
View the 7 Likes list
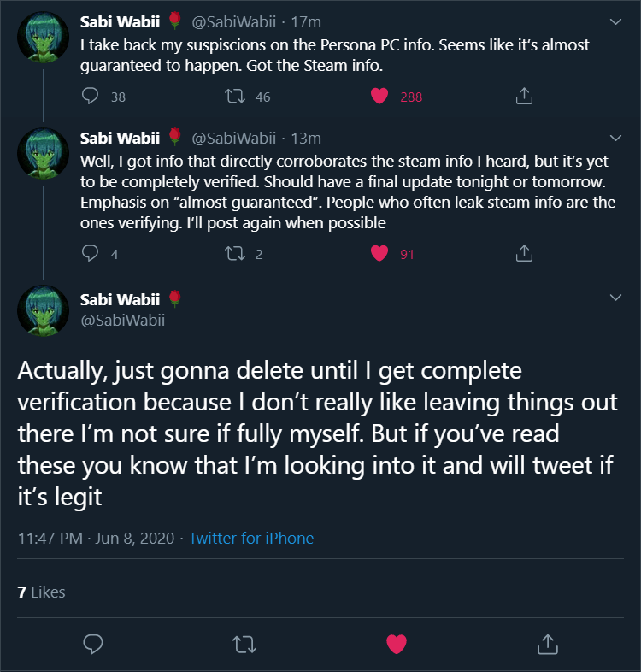pyautogui.click(x=41, y=592)
